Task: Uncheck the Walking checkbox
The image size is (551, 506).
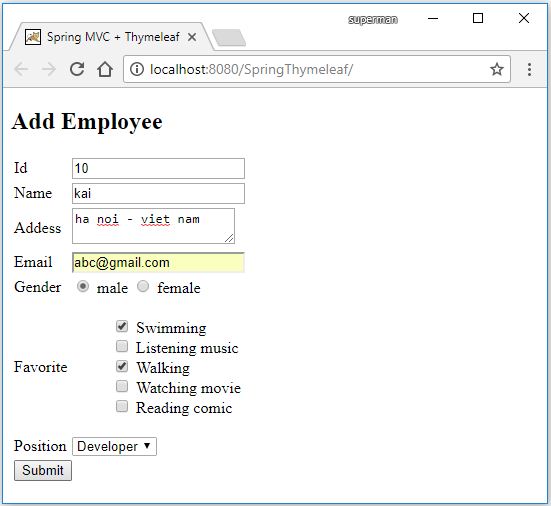Action: [122, 366]
